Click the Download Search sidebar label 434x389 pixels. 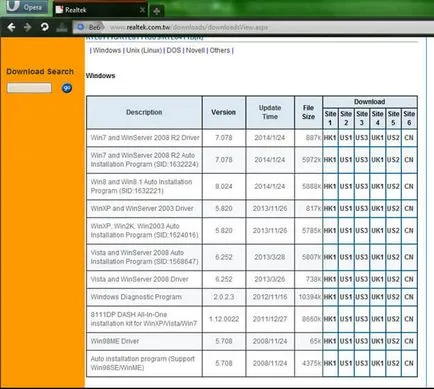(40, 71)
